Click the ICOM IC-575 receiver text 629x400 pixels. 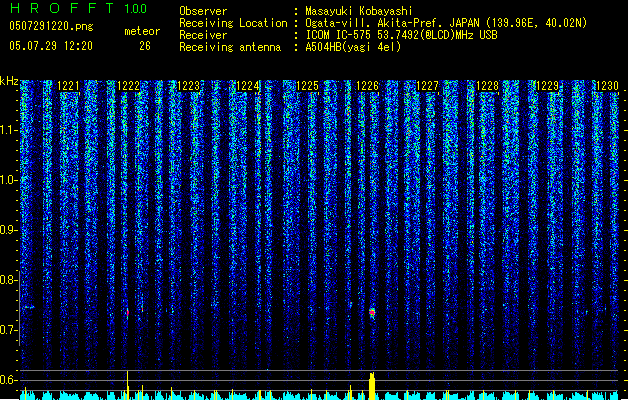pyautogui.click(x=401, y=35)
